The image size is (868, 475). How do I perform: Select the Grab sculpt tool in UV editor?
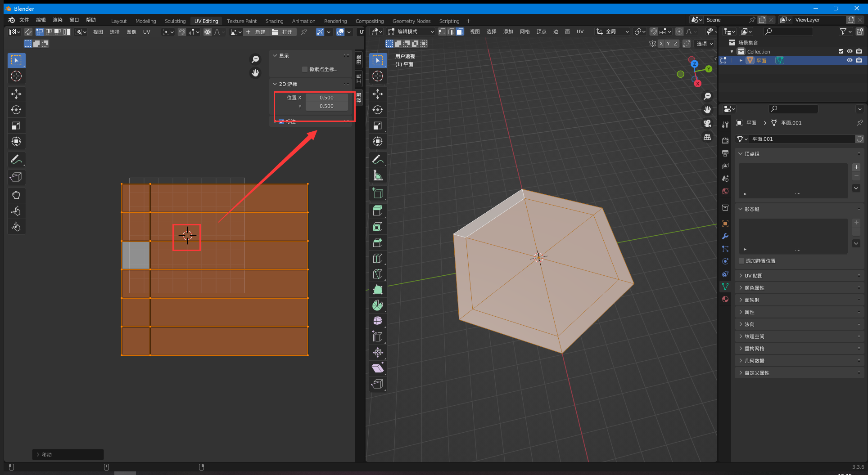pyautogui.click(x=16, y=195)
